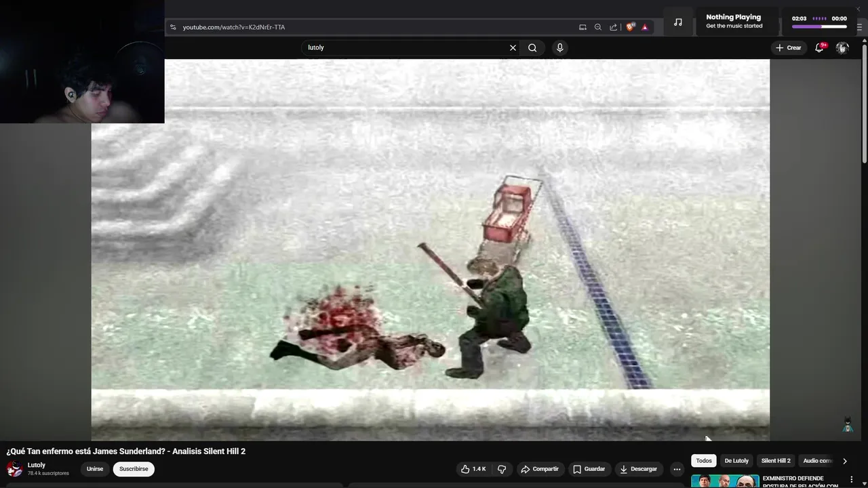This screenshot has height=488, width=868.
Task: Click the video title about James Sunderland
Action: (x=126, y=451)
